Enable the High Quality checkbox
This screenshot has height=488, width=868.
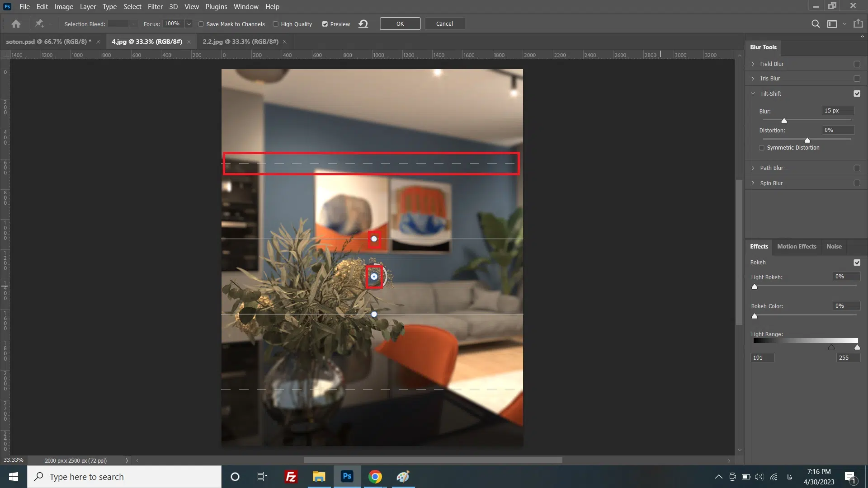point(276,24)
